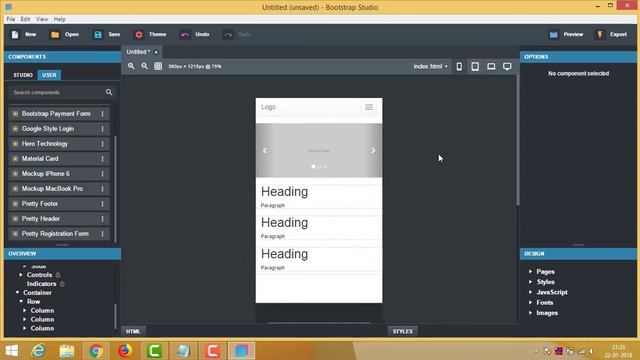
Task: Zoom out of the canvas
Action: [x=144, y=66]
